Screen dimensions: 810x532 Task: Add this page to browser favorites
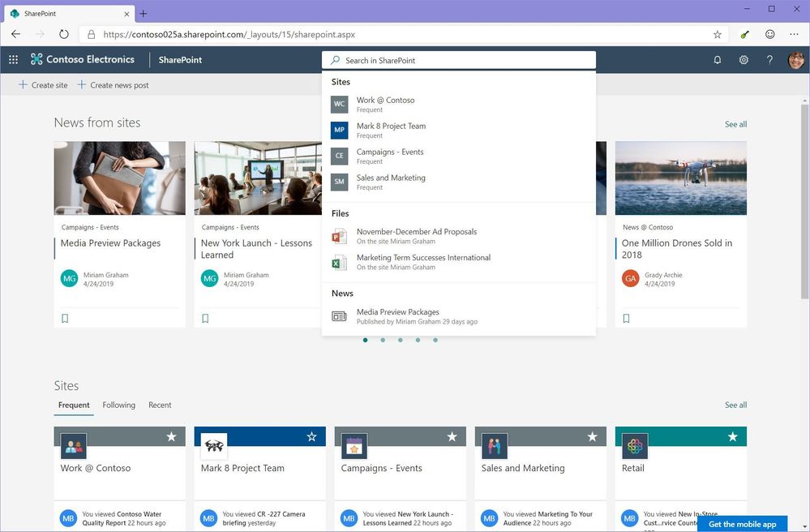[717, 35]
